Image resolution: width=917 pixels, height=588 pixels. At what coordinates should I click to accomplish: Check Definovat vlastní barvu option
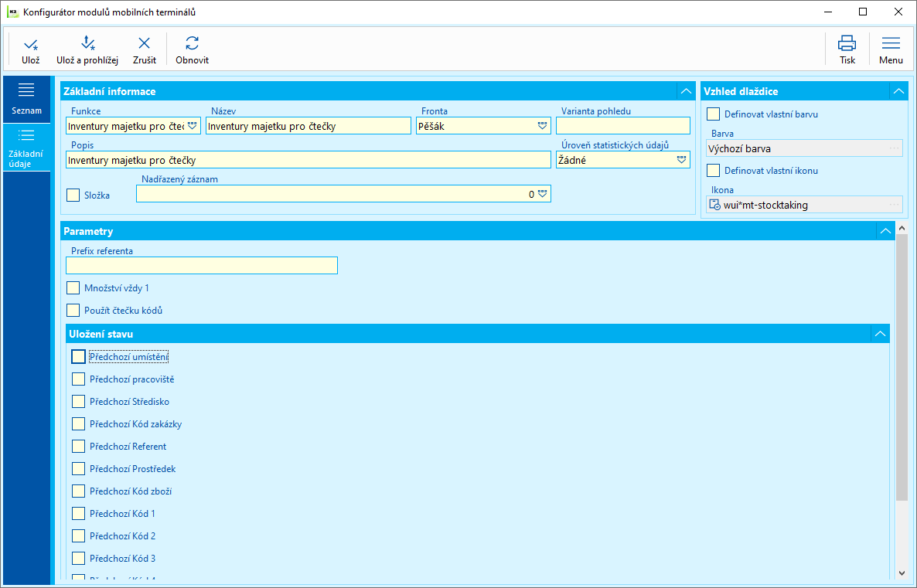pos(714,114)
